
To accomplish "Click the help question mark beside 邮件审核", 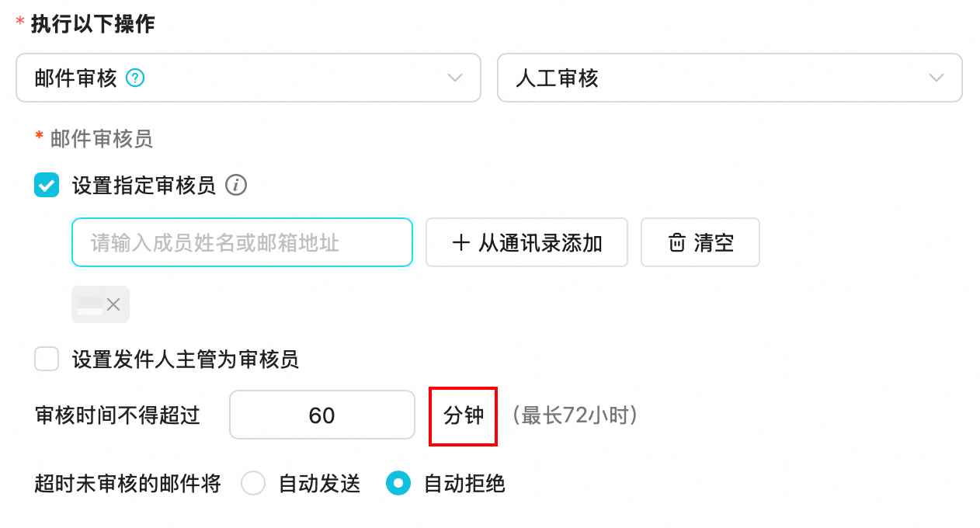I will click(x=136, y=78).
